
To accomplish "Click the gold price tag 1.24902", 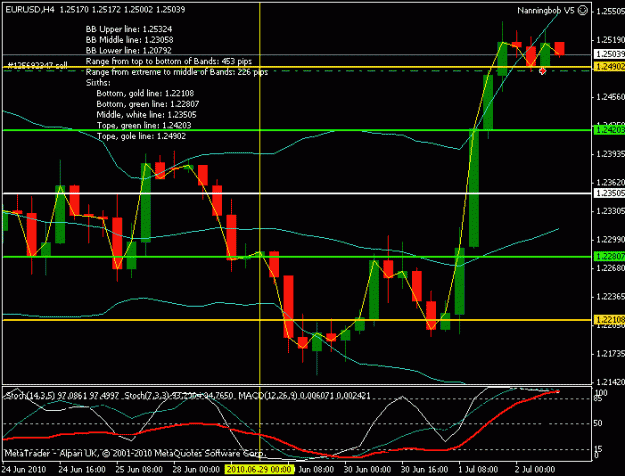I will pos(609,67).
